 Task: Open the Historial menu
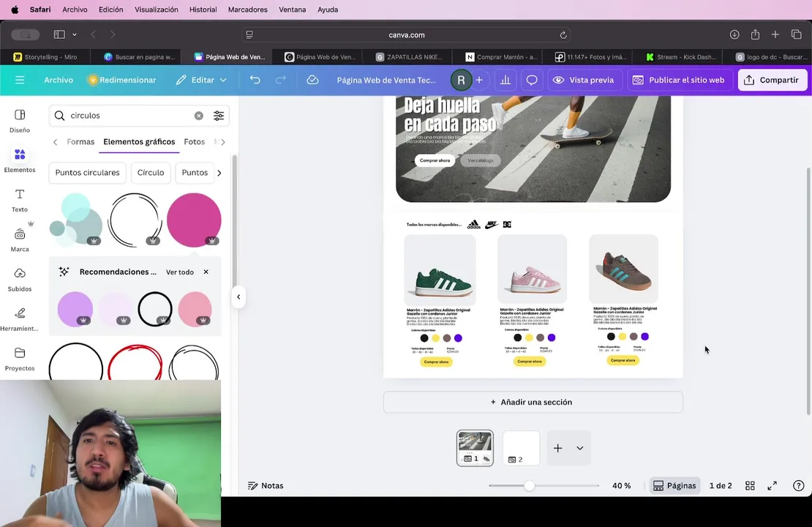pos(203,10)
